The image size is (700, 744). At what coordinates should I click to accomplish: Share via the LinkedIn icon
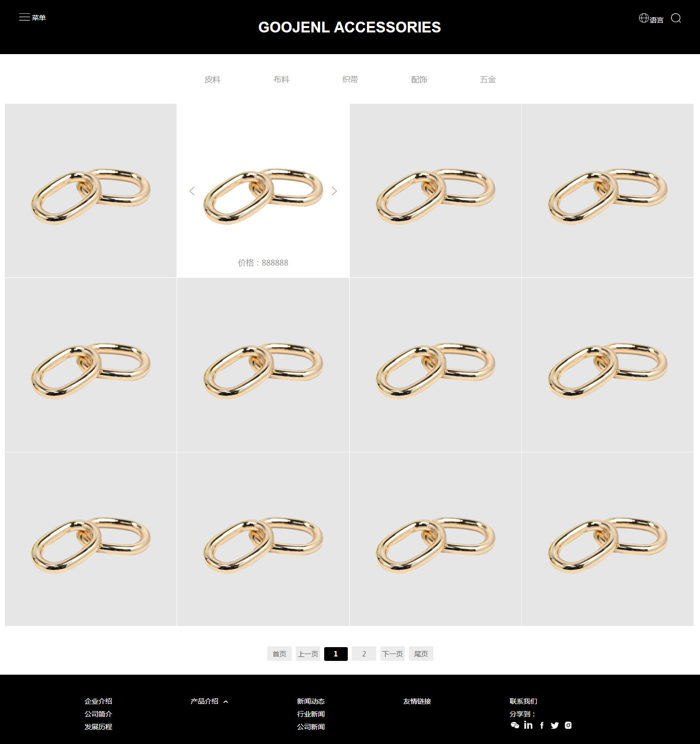528,725
